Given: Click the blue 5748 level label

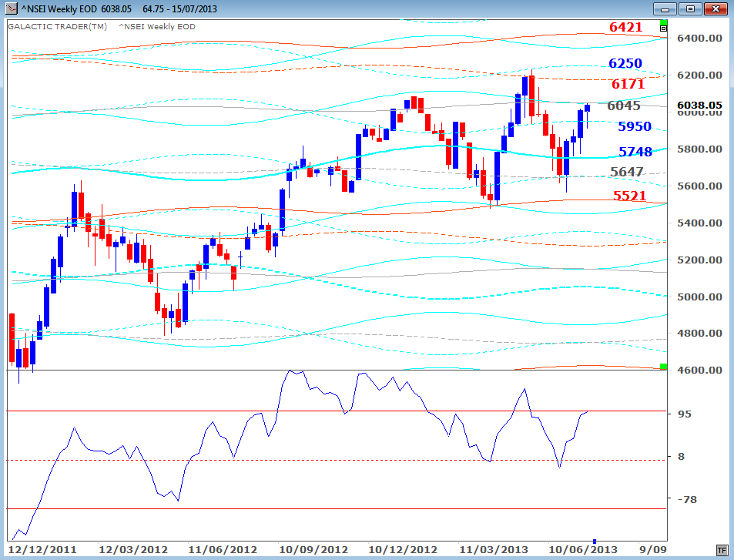Looking at the screenshot, I should [635, 151].
